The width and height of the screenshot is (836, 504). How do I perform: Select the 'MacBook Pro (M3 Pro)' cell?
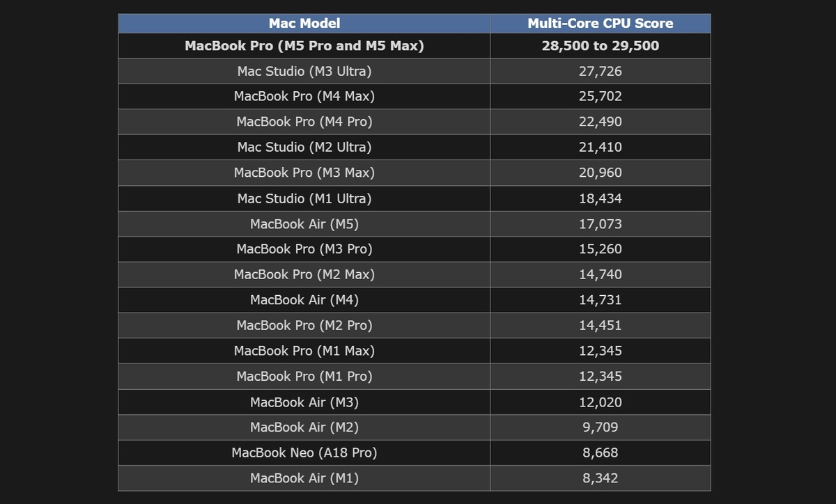click(304, 249)
